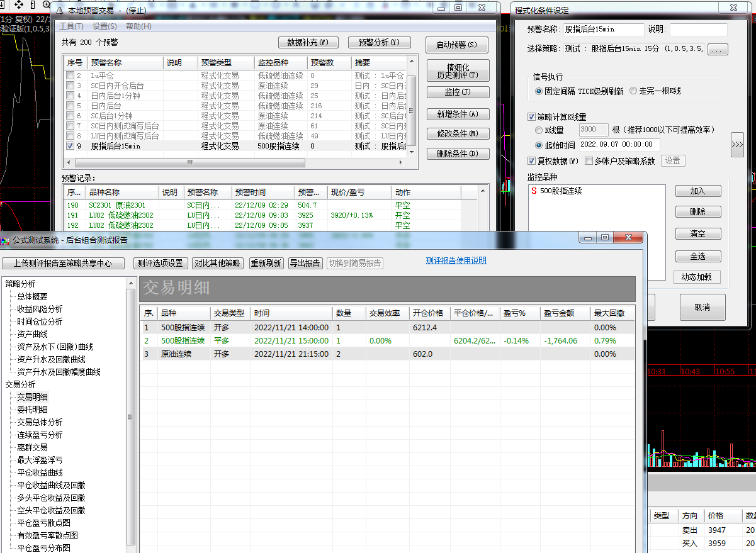
Task: Toggle the 复权数据 checkbox
Action: click(x=532, y=161)
